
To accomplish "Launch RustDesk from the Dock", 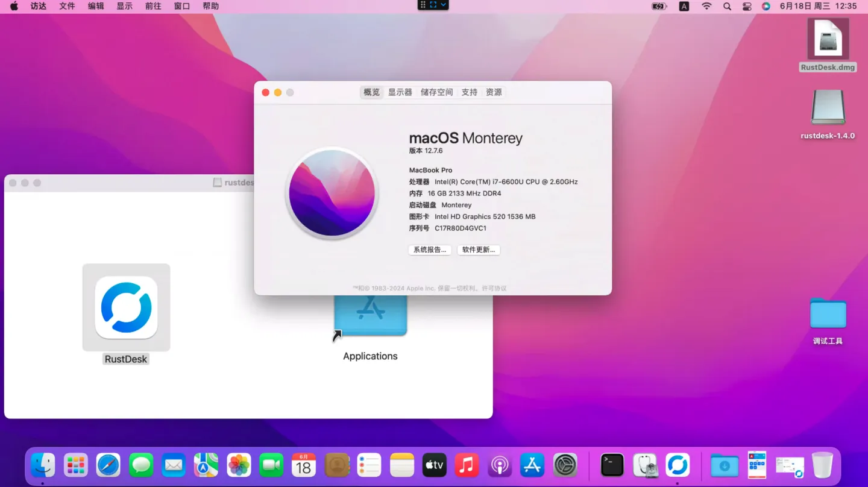I will click(678, 465).
